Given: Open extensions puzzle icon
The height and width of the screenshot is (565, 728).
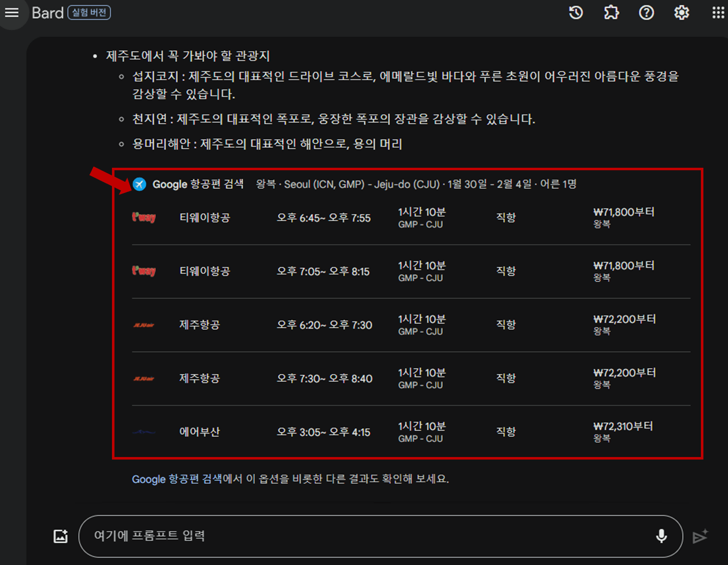Looking at the screenshot, I should coord(611,13).
